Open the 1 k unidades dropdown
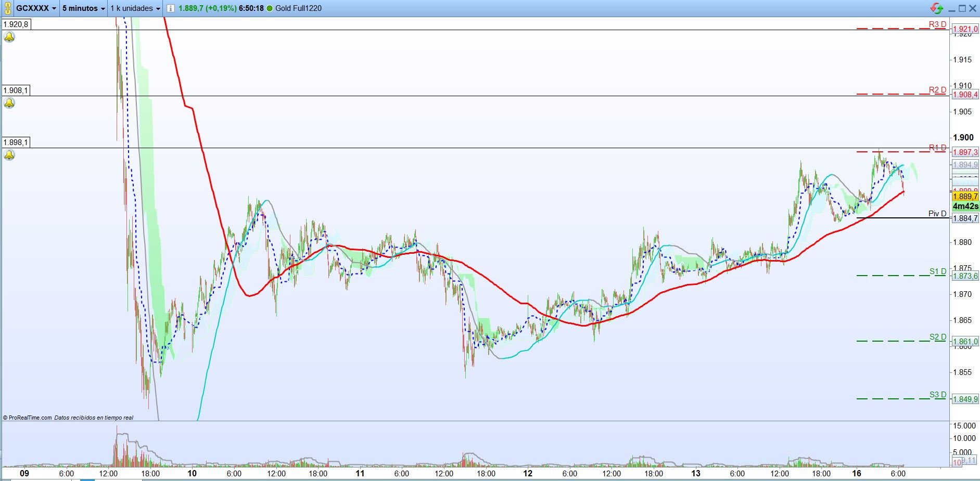 click(x=135, y=8)
